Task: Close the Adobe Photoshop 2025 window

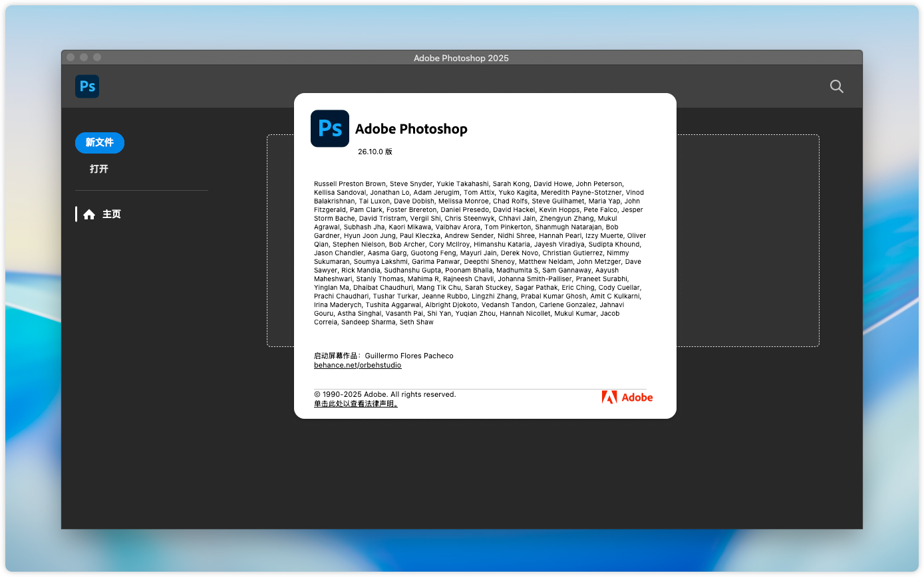Action: 71,58
